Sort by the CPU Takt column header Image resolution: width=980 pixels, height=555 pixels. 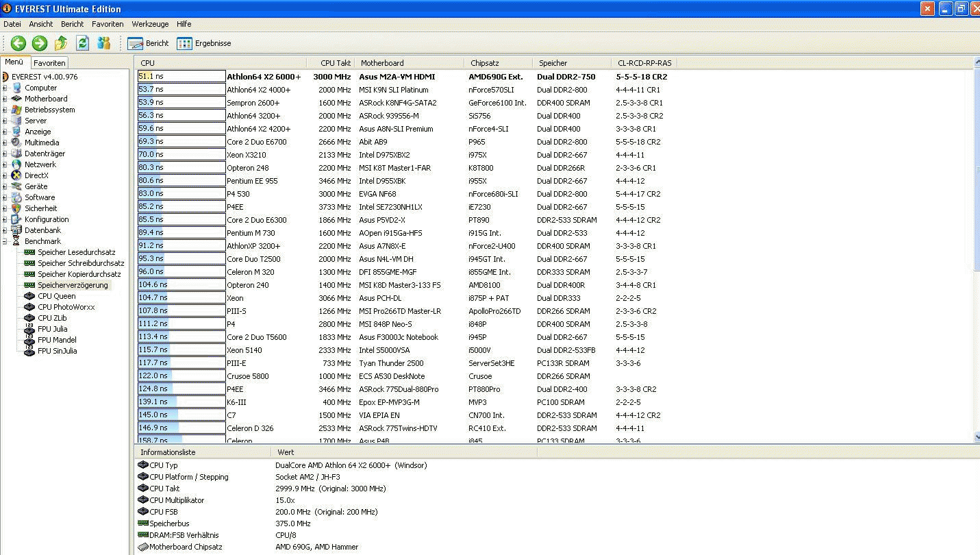tap(331, 63)
